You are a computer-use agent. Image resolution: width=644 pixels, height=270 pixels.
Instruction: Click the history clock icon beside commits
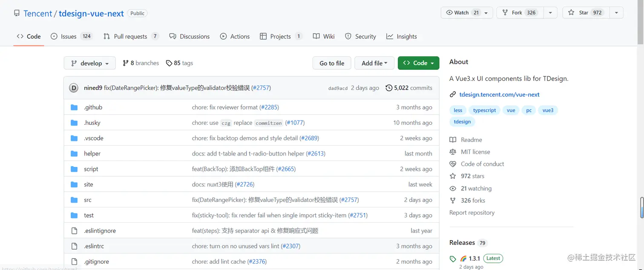(x=389, y=88)
